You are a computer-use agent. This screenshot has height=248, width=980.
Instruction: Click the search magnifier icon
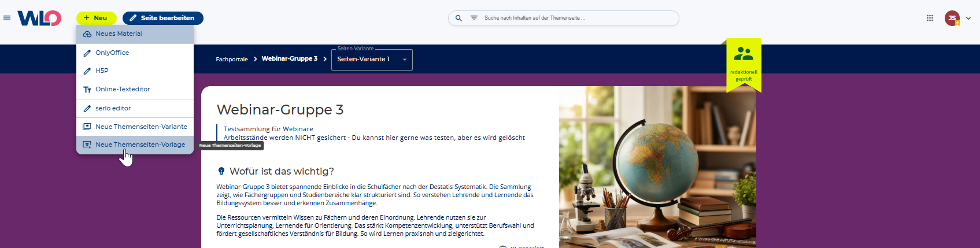pos(458,18)
